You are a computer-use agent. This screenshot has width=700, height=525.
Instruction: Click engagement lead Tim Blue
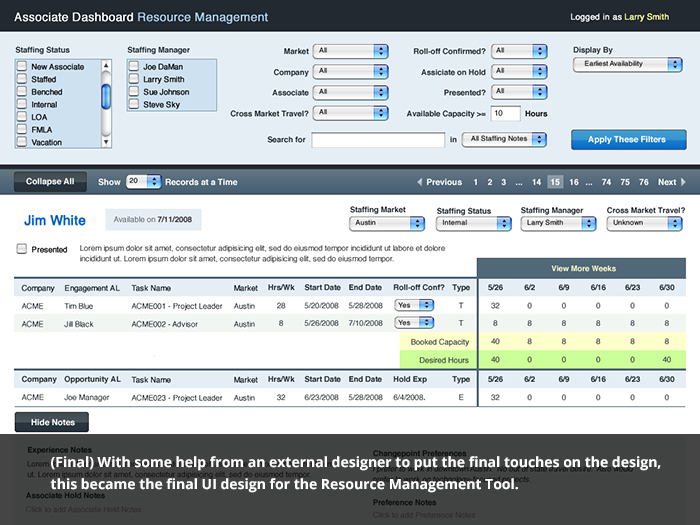pos(79,306)
